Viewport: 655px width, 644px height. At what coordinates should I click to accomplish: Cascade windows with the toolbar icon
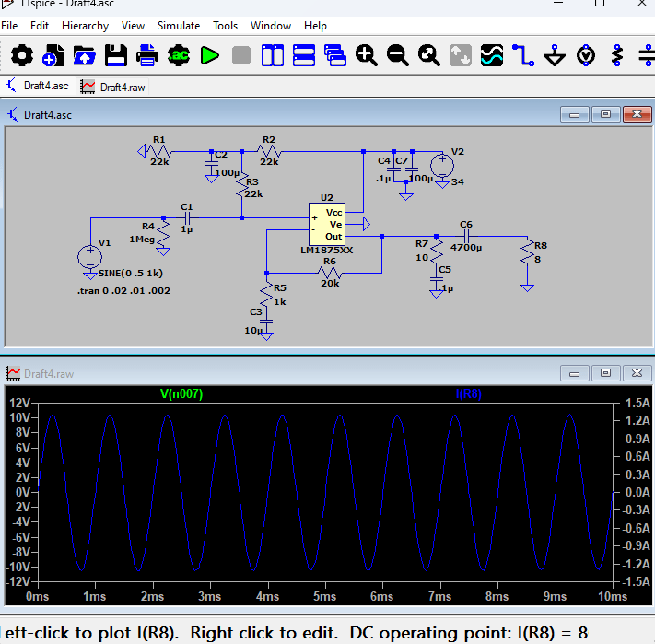click(335, 55)
